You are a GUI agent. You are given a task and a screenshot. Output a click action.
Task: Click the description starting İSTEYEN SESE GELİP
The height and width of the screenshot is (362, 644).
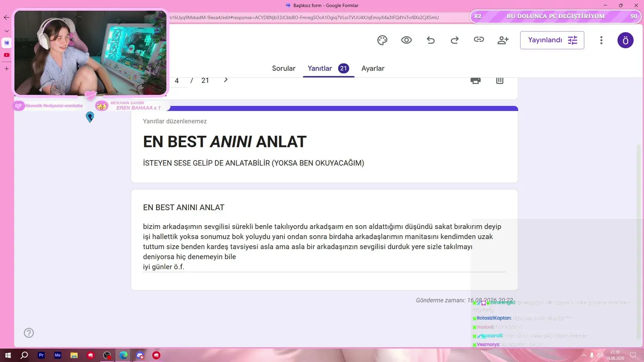[x=254, y=163]
